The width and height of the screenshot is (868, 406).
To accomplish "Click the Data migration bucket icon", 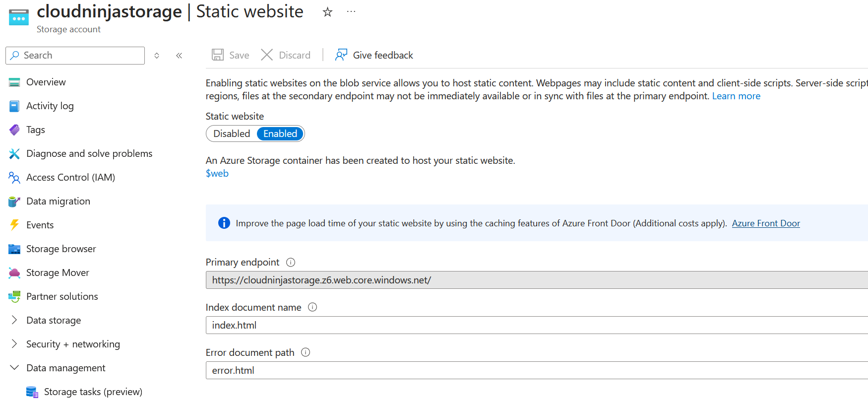I will click(14, 202).
